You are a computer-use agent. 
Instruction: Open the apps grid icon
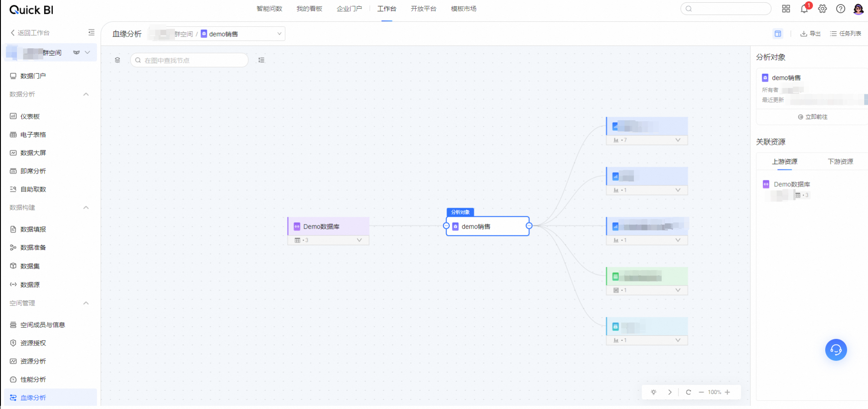pos(786,9)
